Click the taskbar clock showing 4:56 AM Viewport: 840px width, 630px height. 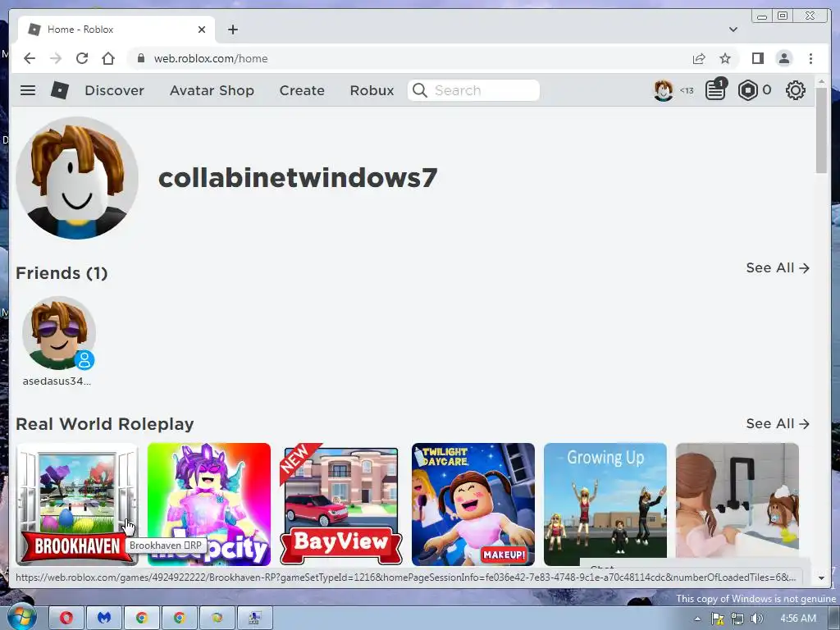(x=798, y=619)
